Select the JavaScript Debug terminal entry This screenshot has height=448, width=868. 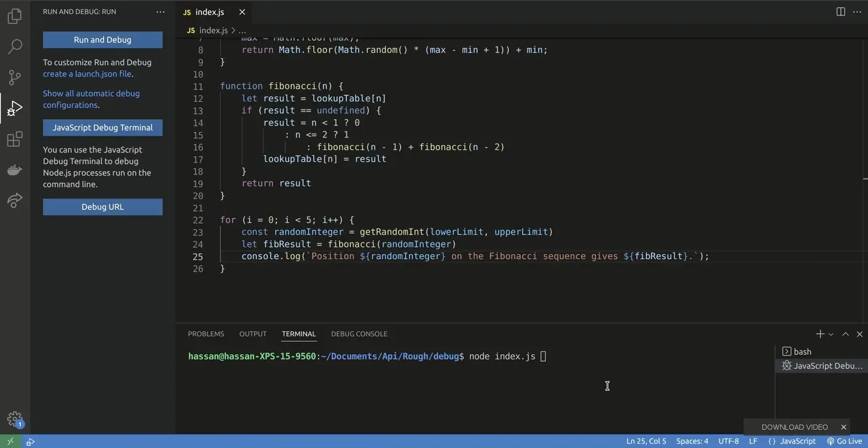[x=821, y=365]
